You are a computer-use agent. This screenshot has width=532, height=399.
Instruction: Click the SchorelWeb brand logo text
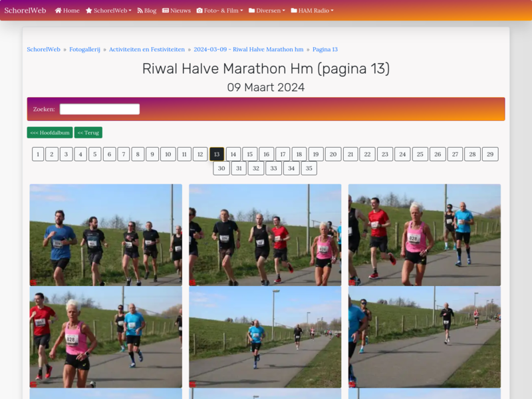tap(25, 11)
